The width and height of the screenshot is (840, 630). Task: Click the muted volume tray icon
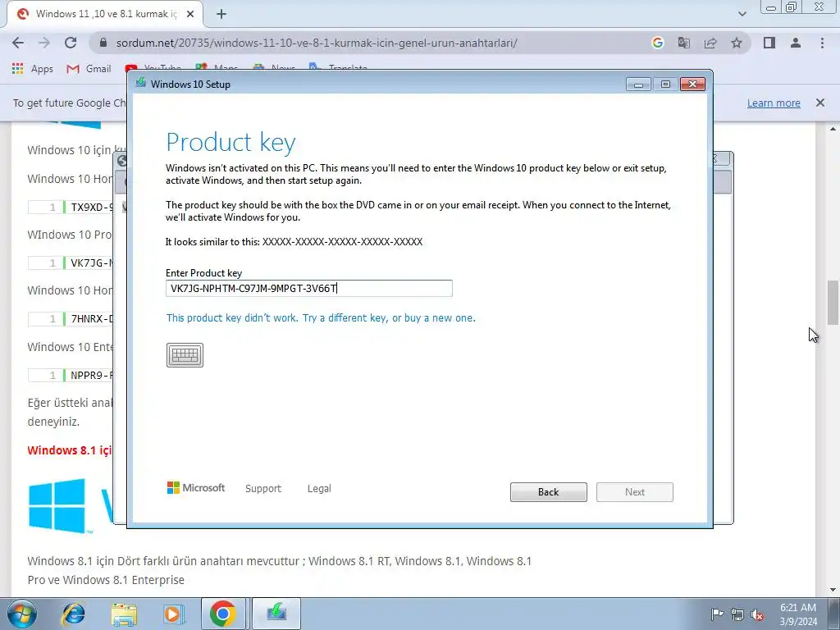[x=757, y=614]
